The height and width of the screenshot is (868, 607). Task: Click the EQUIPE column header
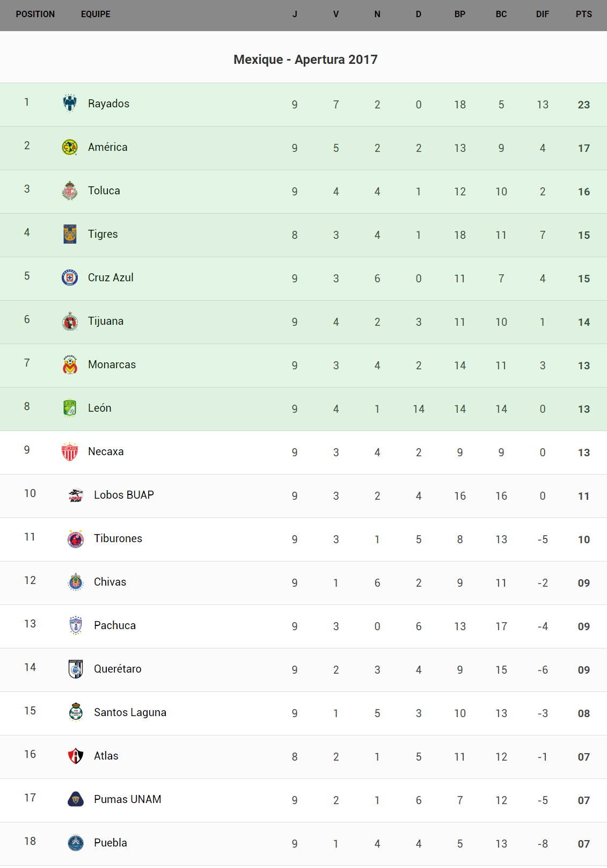(x=96, y=14)
